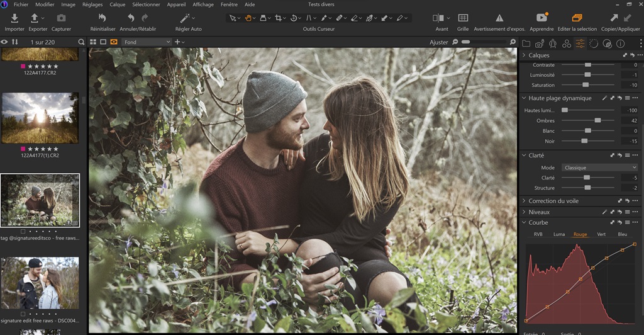Click the Régler Auto button
The image size is (644, 335).
pyautogui.click(x=188, y=22)
